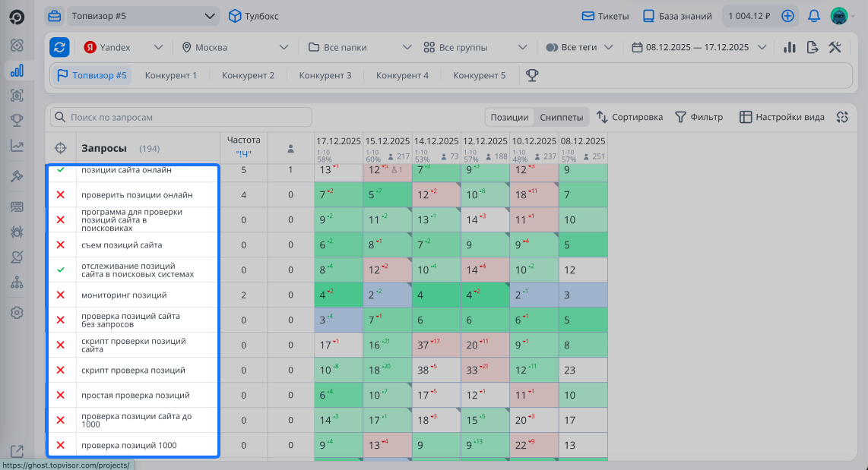
Task: Open the monitor icon in left sidebar
Action: point(17,207)
